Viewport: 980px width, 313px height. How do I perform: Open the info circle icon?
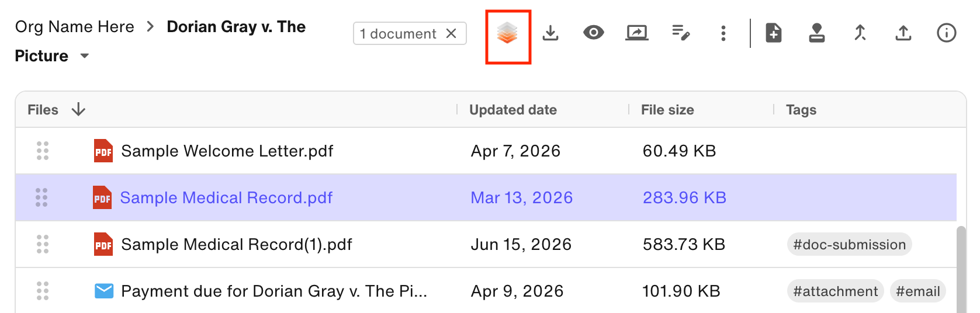click(x=947, y=33)
